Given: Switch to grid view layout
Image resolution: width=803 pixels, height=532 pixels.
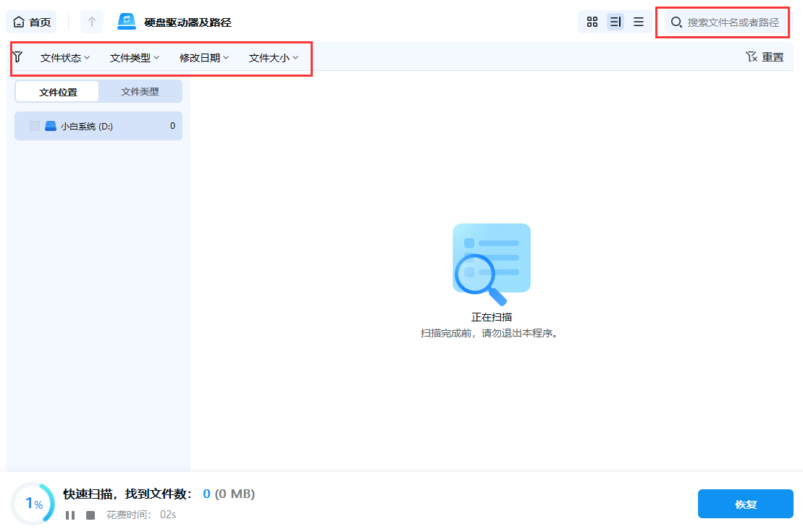Looking at the screenshot, I should [x=592, y=22].
